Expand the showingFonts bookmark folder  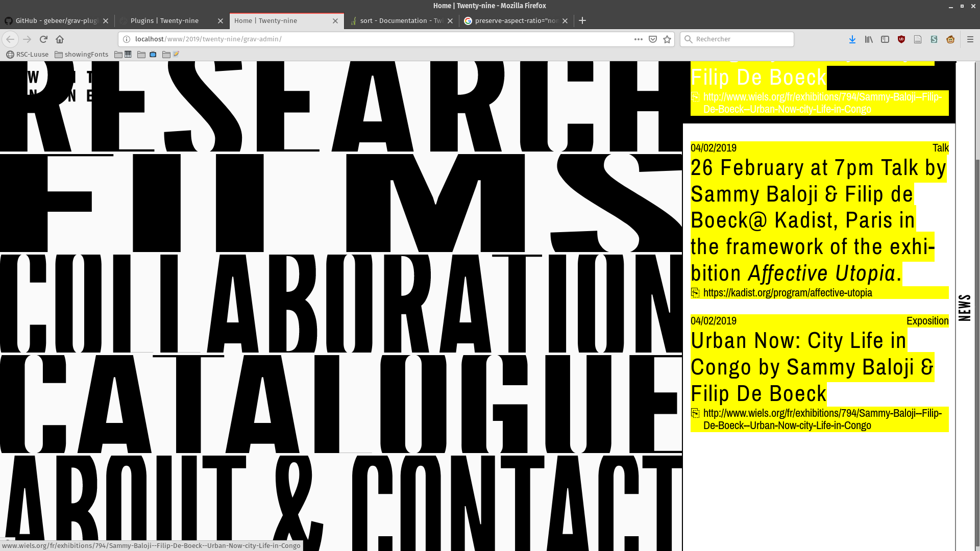pos(82,54)
